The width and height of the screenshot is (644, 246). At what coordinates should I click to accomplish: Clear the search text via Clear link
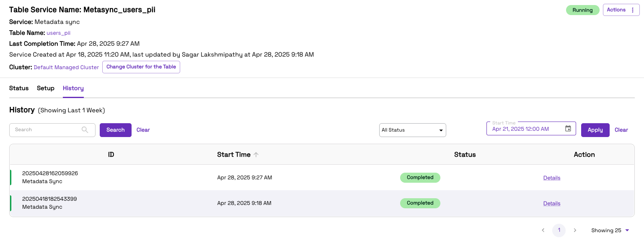(143, 130)
